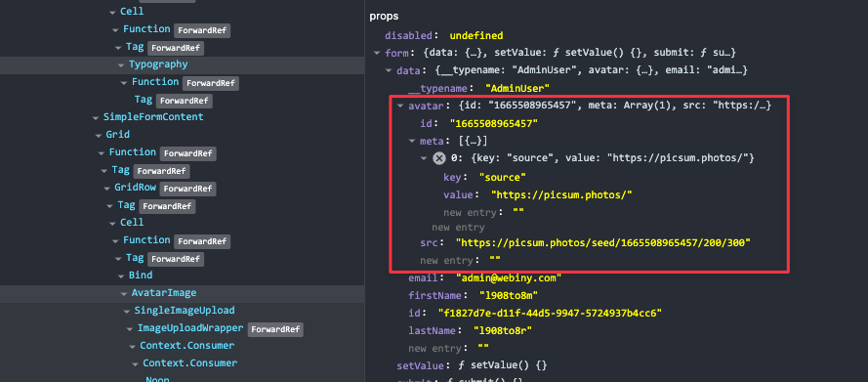
Task: Collapse the data object arrow
Action: point(389,71)
